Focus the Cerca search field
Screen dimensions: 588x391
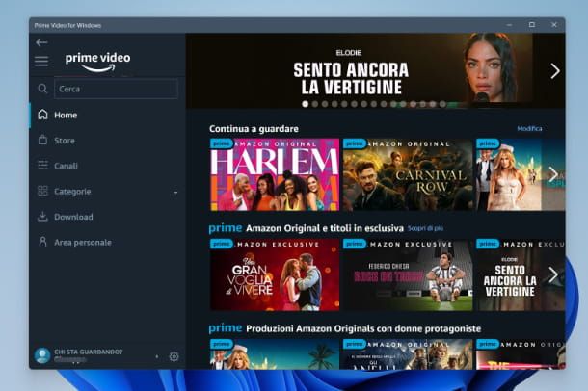[x=116, y=89]
